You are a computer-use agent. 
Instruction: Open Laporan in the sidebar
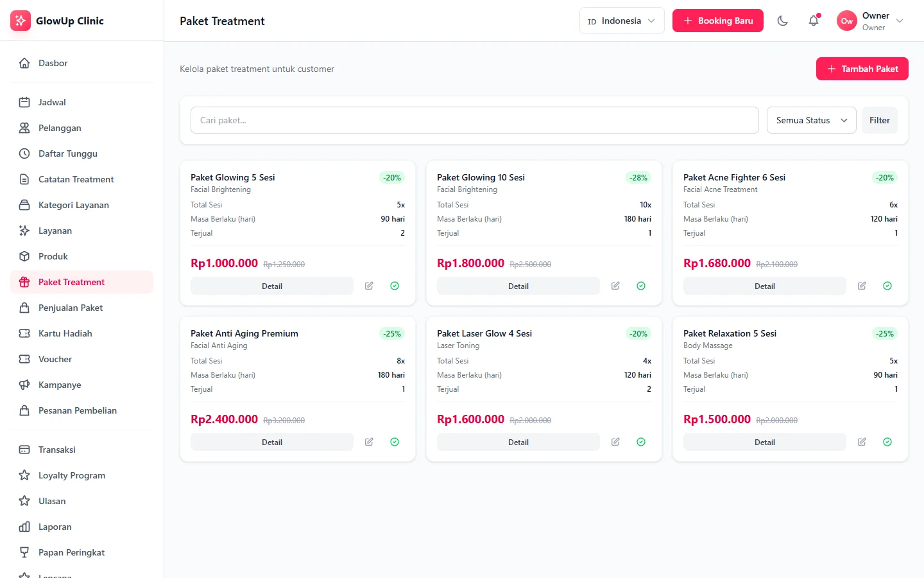tap(82, 527)
